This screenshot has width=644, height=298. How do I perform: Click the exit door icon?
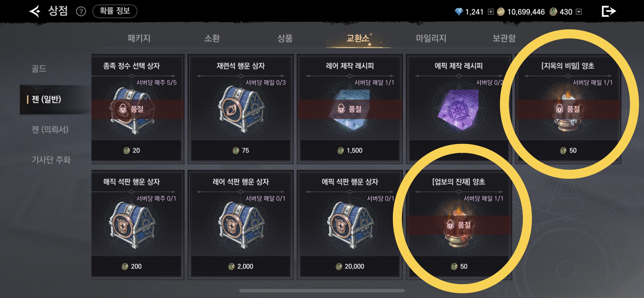click(x=608, y=11)
